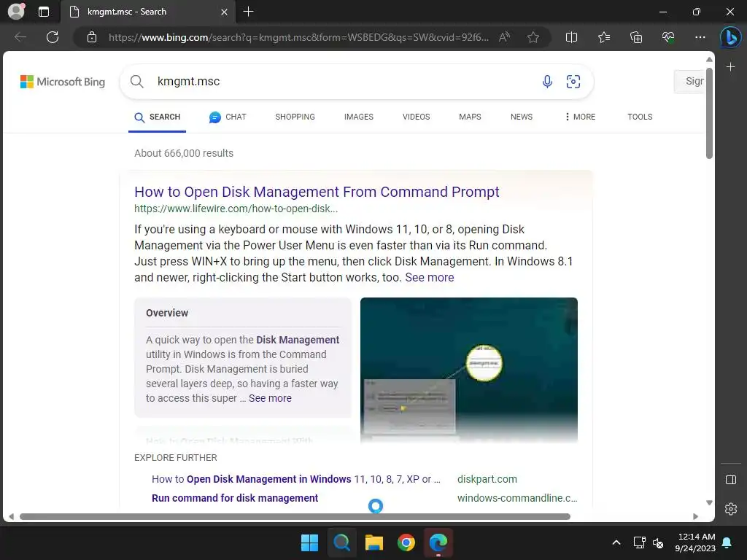
Task: Toggle sidebar visibility icon
Action: pos(730,480)
